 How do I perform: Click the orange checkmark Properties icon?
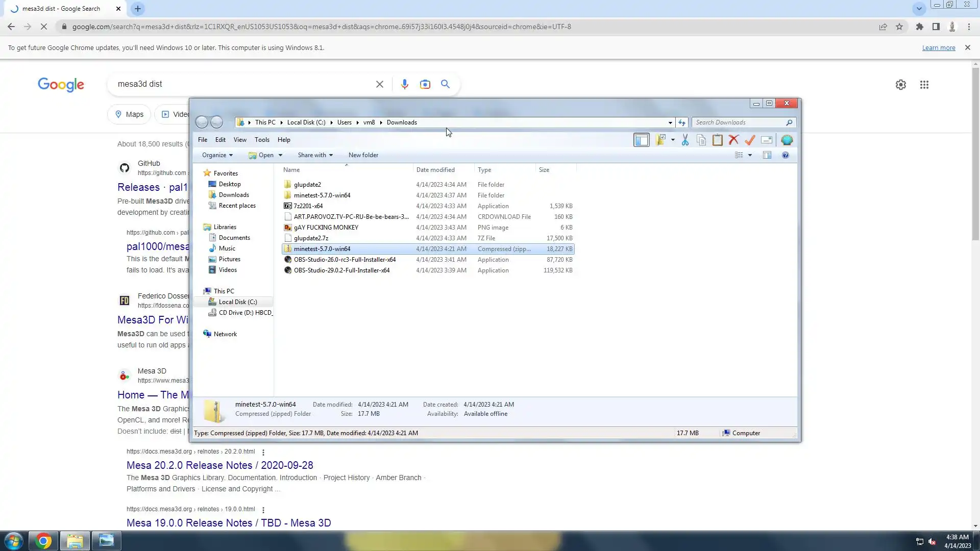click(x=750, y=140)
